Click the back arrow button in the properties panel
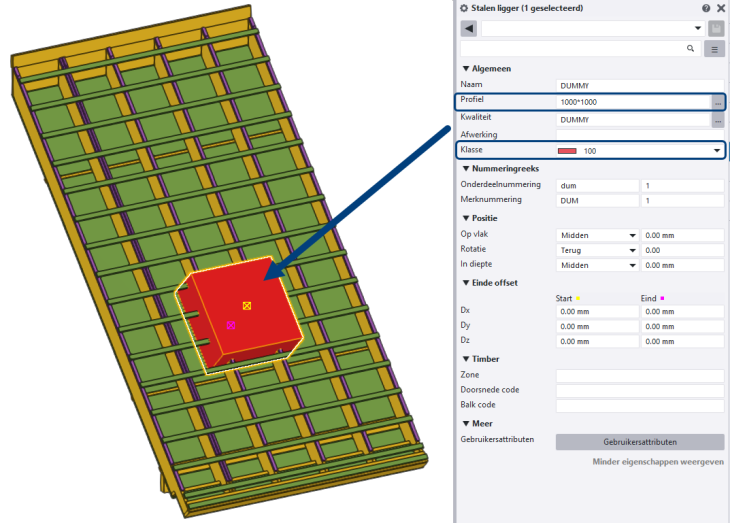Screen dimensions: 730x523 (469, 28)
